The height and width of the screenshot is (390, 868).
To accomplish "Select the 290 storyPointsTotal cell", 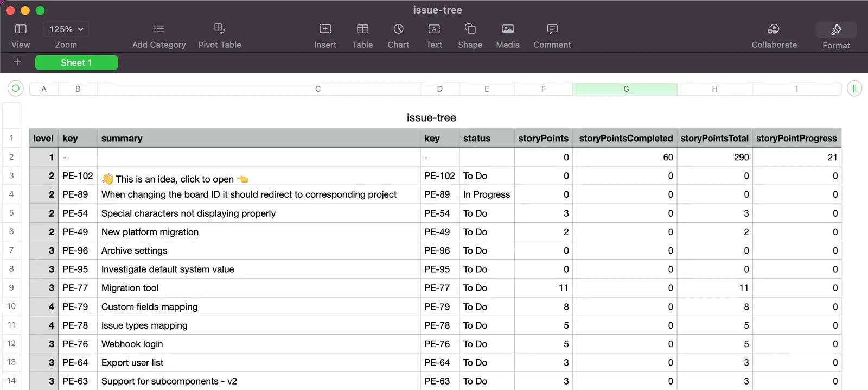I will (x=714, y=157).
